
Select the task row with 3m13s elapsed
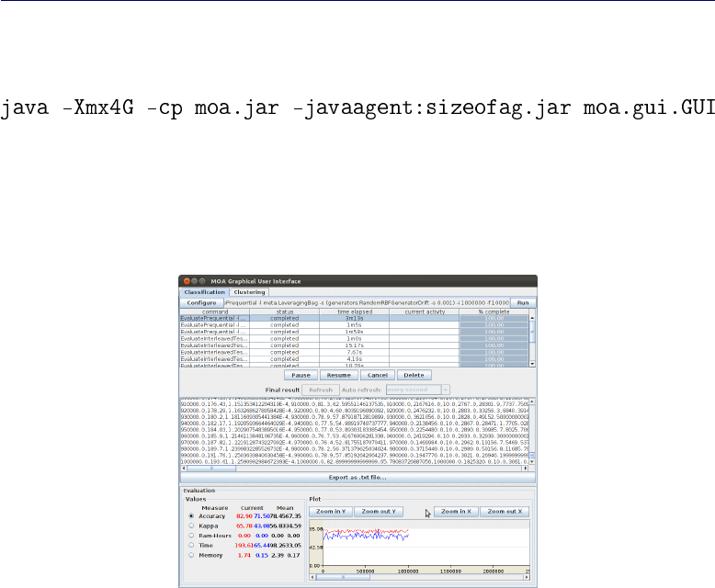355,318
